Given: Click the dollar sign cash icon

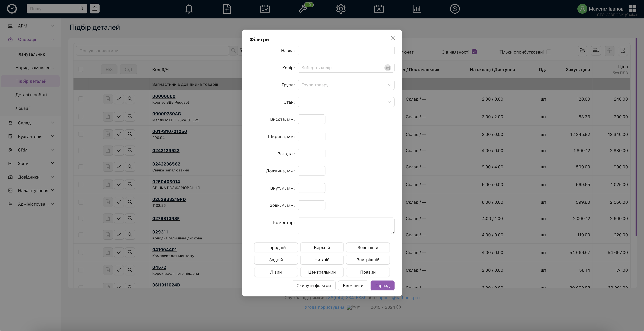Looking at the screenshot, I should click(454, 9).
